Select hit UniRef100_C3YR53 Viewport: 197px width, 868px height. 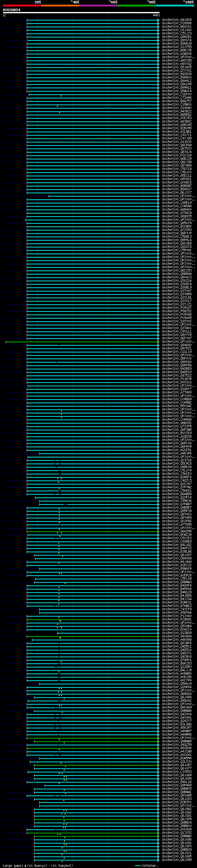(176, 772)
